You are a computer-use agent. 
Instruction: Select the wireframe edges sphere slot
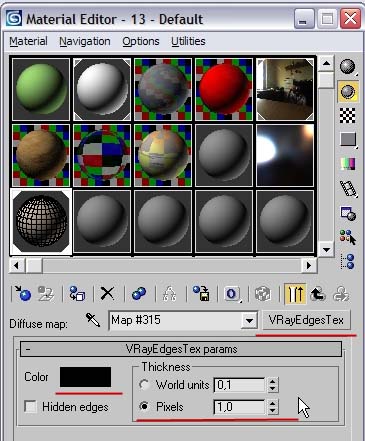point(41,221)
